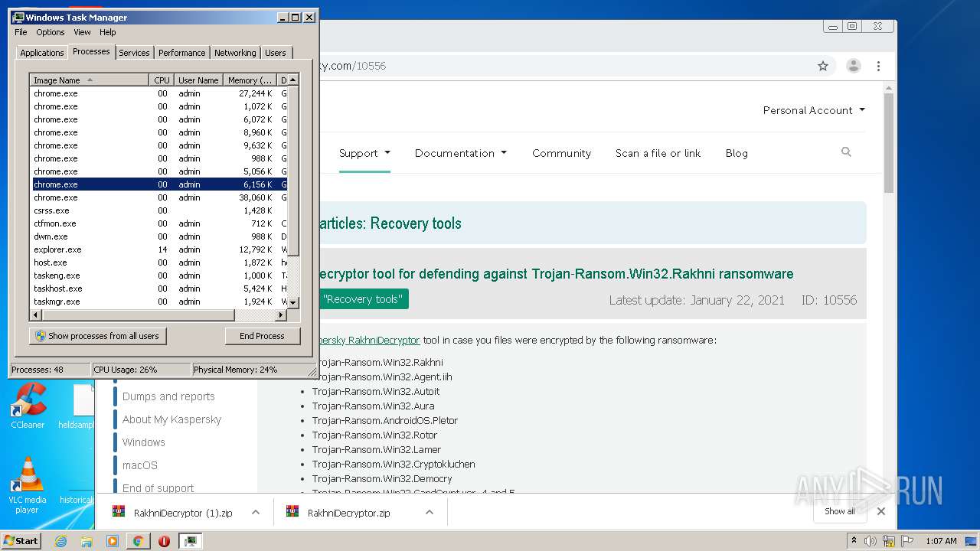Open Internet Explorer from the taskbar
Screen dimensions: 980x551
[60, 541]
